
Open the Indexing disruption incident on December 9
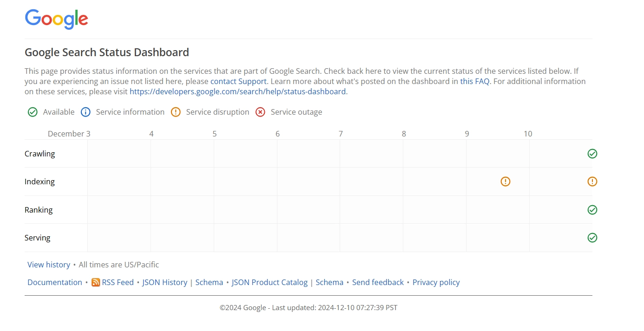[x=506, y=182]
